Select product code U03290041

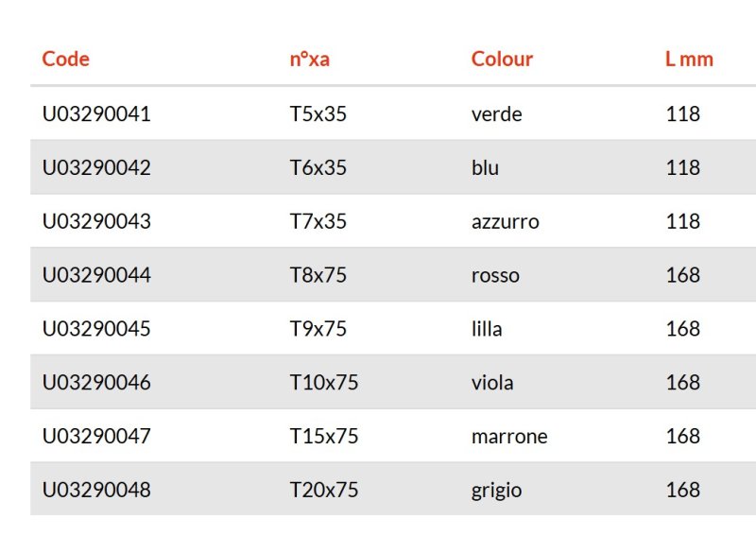[96, 114]
